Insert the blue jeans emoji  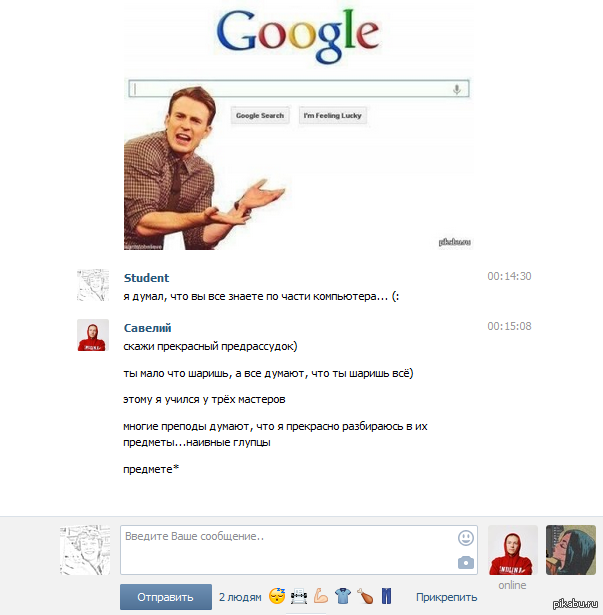pyautogui.click(x=386, y=596)
